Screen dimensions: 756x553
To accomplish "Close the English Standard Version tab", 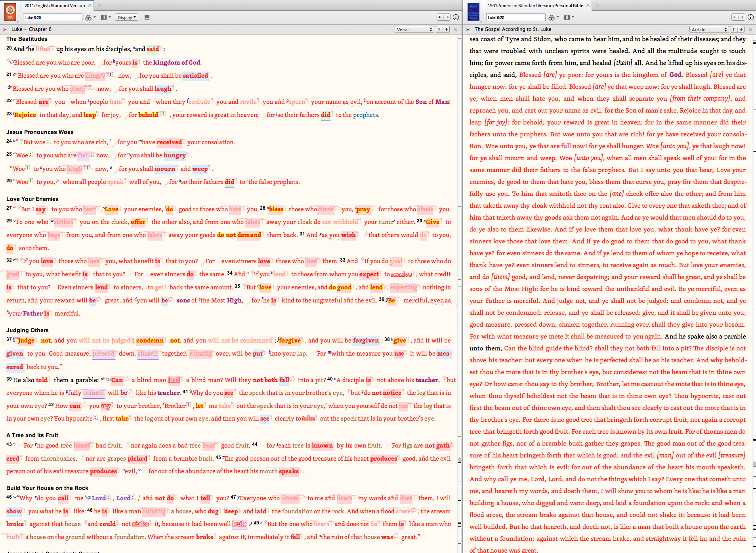I will click(x=90, y=6).
